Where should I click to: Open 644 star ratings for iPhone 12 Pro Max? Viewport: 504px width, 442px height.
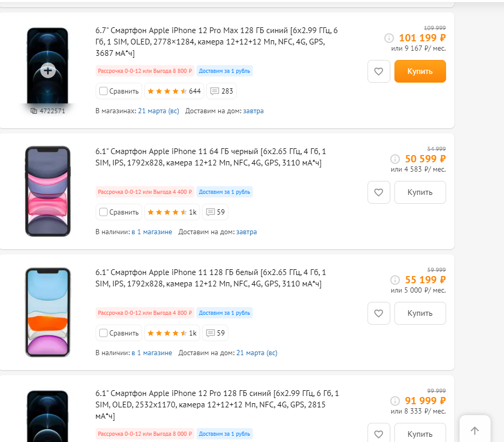pos(174,91)
